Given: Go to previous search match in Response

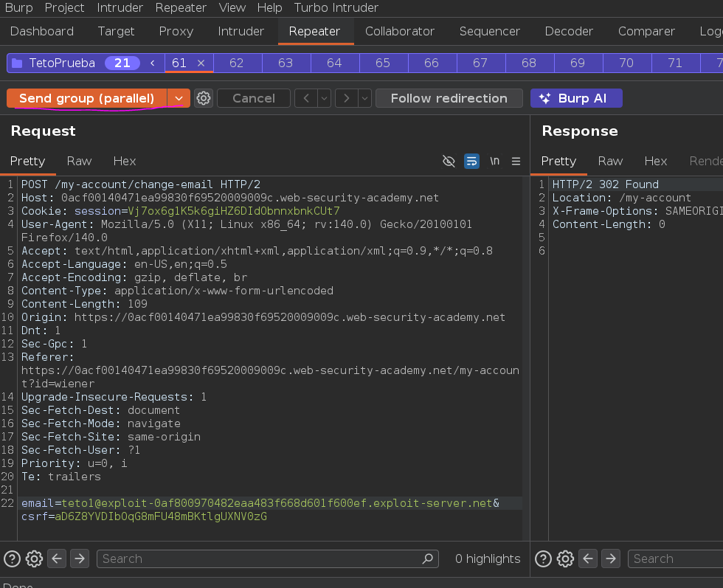Looking at the screenshot, I should [x=588, y=559].
